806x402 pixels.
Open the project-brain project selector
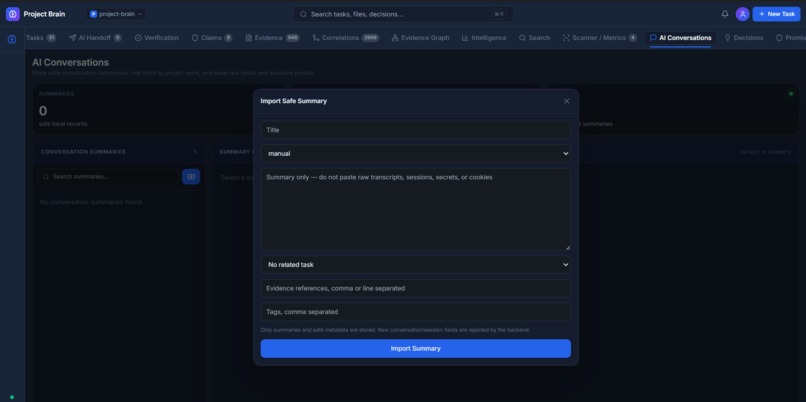(x=116, y=14)
